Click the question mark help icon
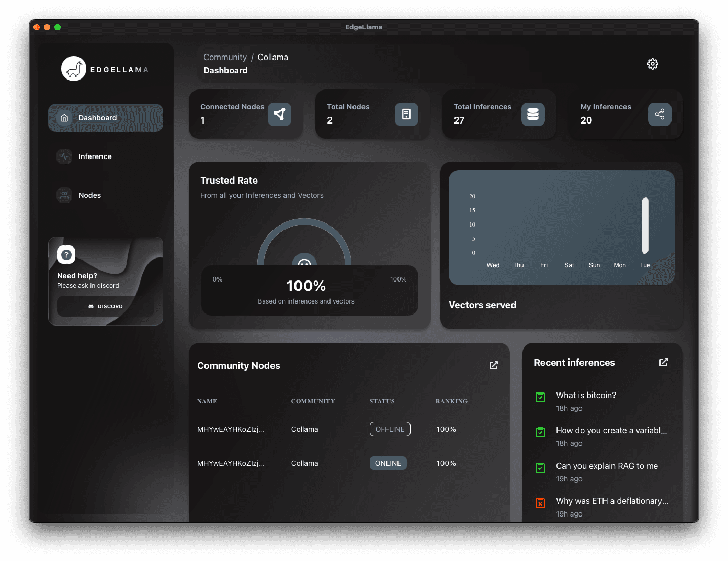The image size is (728, 561). (66, 255)
